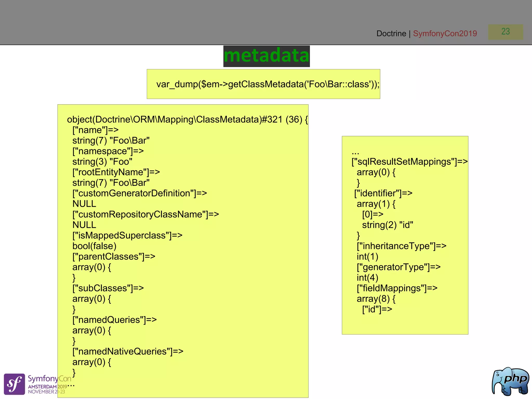The image size is (532, 399).
Task: Select the int(1) value
Action: pyautogui.click(x=368, y=256)
